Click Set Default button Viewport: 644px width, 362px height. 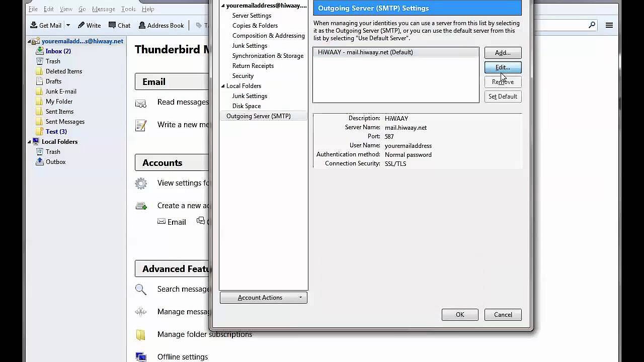503,97
